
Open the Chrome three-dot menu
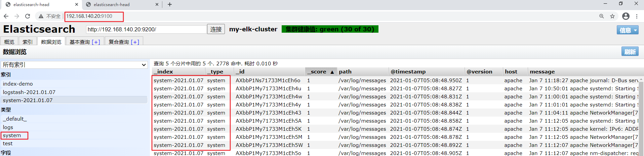(637, 16)
